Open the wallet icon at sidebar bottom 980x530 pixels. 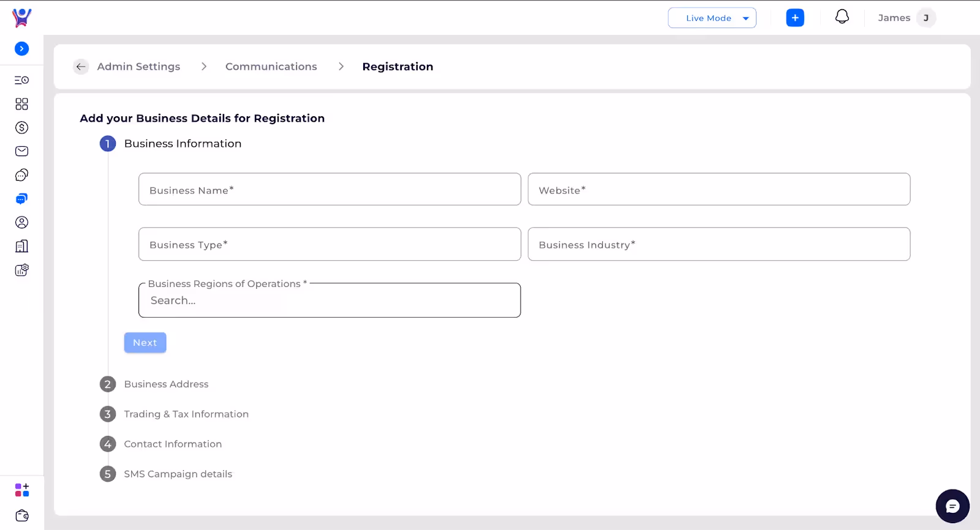pyautogui.click(x=21, y=515)
